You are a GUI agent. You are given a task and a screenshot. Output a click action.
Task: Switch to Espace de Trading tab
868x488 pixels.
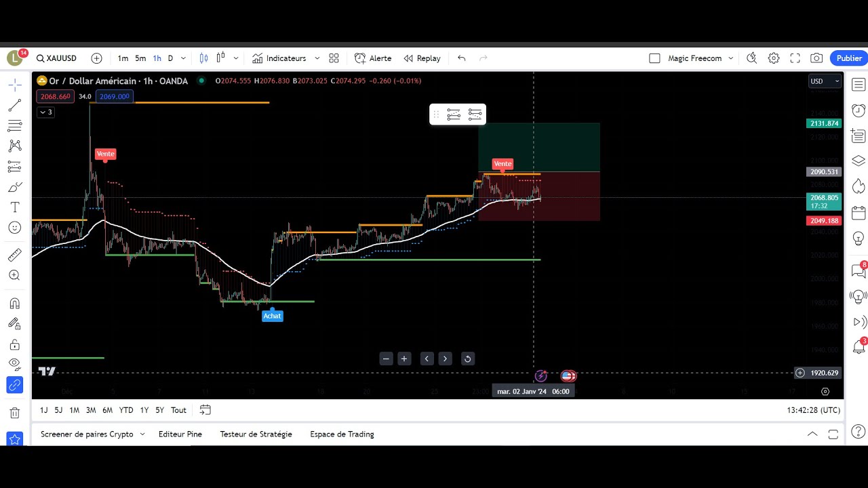(342, 434)
